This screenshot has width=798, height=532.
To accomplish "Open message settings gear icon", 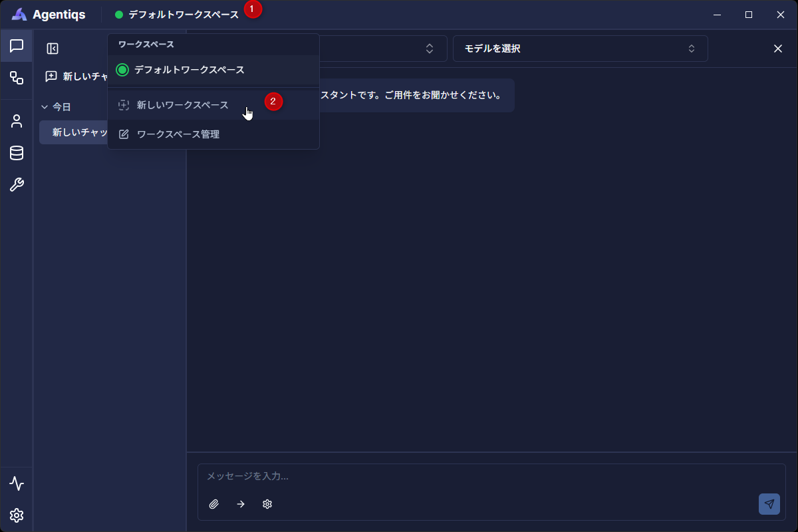I will pos(267,504).
